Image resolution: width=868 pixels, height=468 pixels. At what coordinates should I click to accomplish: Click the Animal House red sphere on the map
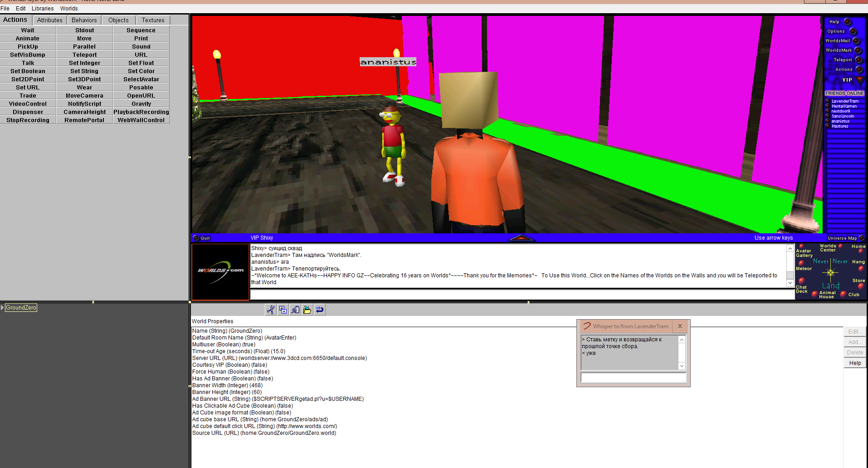pos(814,294)
